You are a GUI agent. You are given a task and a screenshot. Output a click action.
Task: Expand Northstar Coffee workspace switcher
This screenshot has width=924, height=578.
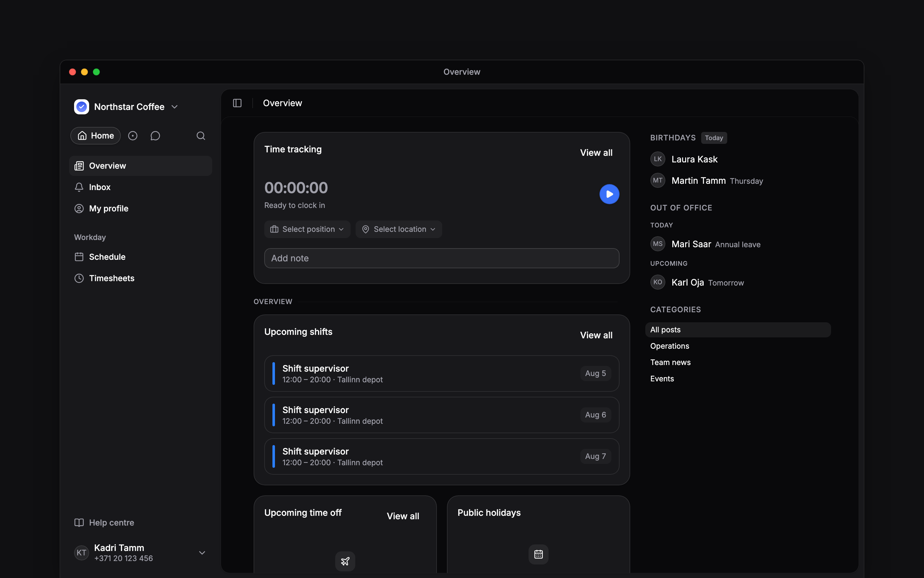[175, 107]
